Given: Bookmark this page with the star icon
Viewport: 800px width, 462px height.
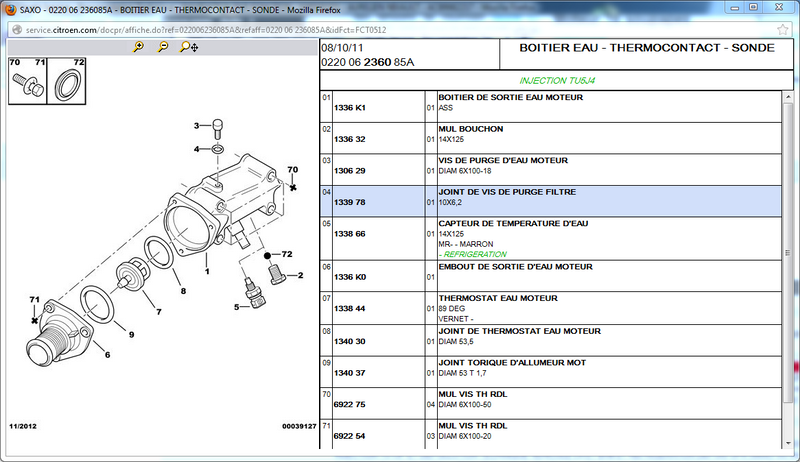Looking at the screenshot, I should coord(783,30).
